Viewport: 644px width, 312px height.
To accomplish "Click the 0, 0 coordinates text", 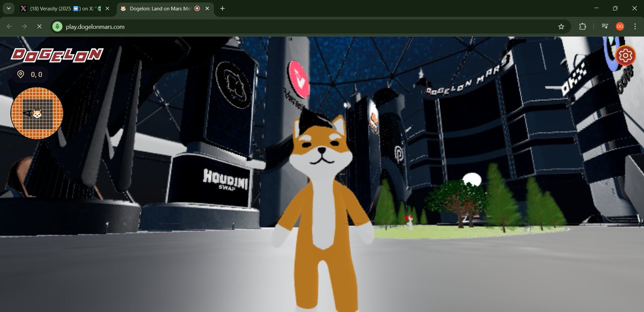I will click(x=36, y=75).
